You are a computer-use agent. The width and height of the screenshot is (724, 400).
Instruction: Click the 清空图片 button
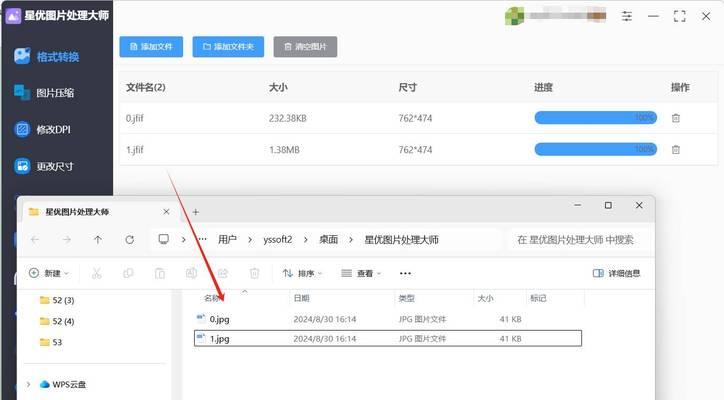click(305, 47)
